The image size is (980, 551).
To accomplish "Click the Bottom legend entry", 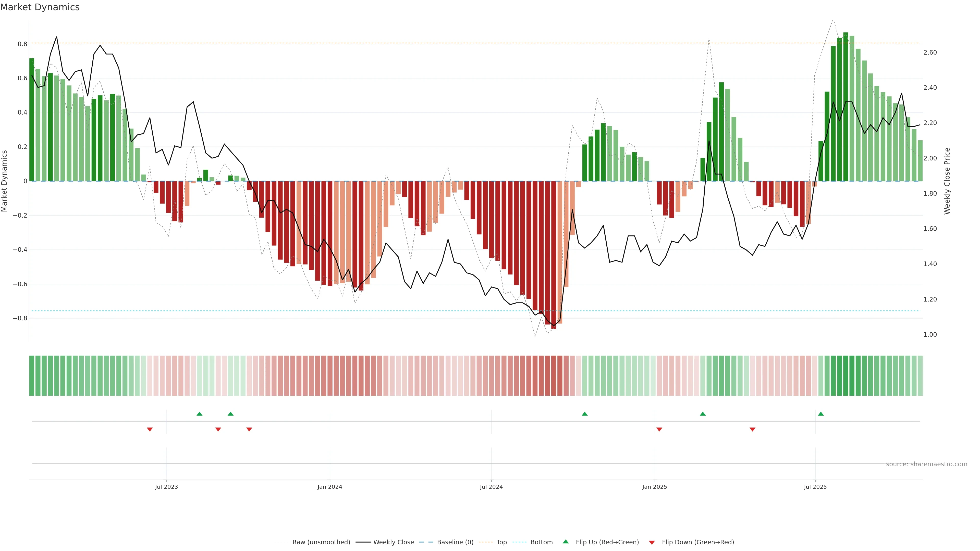I will pyautogui.click(x=541, y=542).
